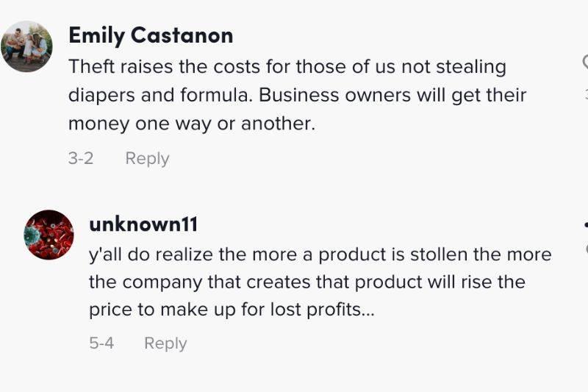The image size is (588, 392).
Task: Click the word "Theft" in Emily's comment
Action: coord(92,67)
